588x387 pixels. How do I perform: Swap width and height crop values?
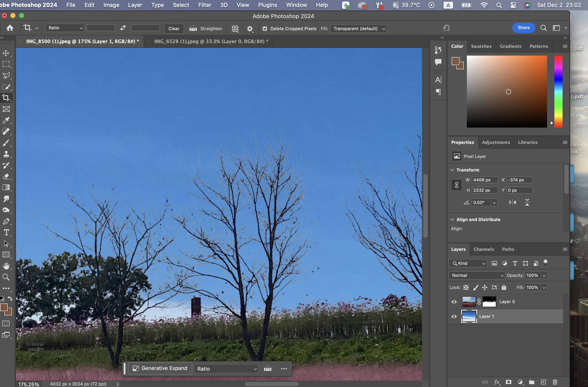123,28
